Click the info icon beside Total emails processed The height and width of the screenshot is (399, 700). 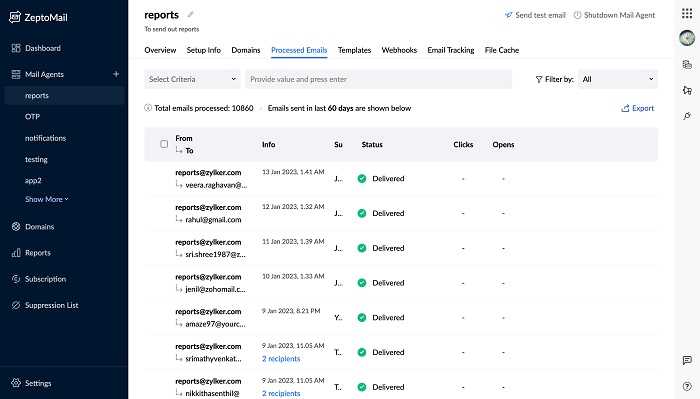coord(148,108)
